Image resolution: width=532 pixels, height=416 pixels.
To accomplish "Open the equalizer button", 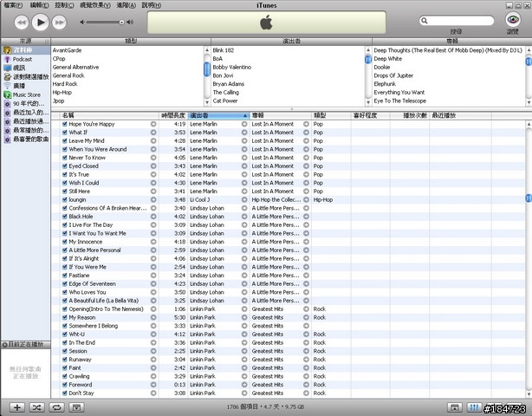I will tap(475, 407).
